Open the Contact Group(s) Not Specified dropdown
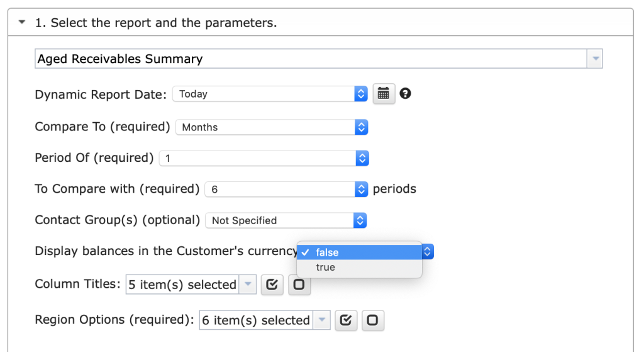The image size is (644, 352). [x=286, y=220]
